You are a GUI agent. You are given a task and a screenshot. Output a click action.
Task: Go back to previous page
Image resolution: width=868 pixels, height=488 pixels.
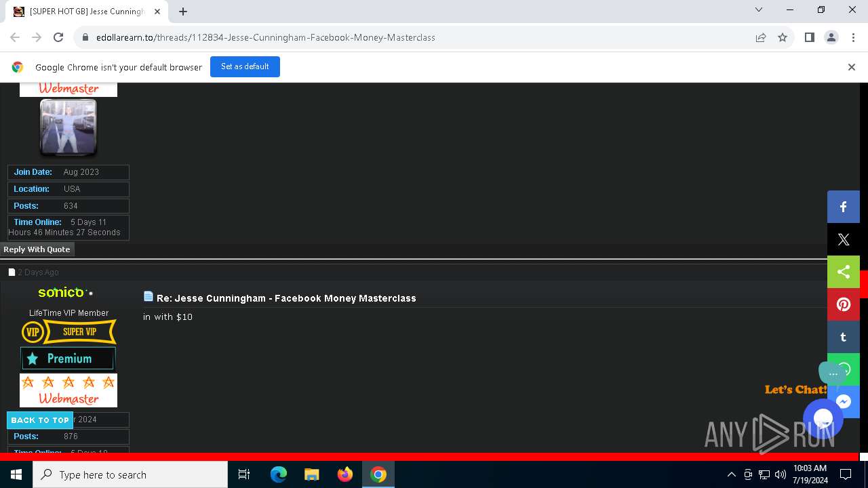click(x=15, y=37)
